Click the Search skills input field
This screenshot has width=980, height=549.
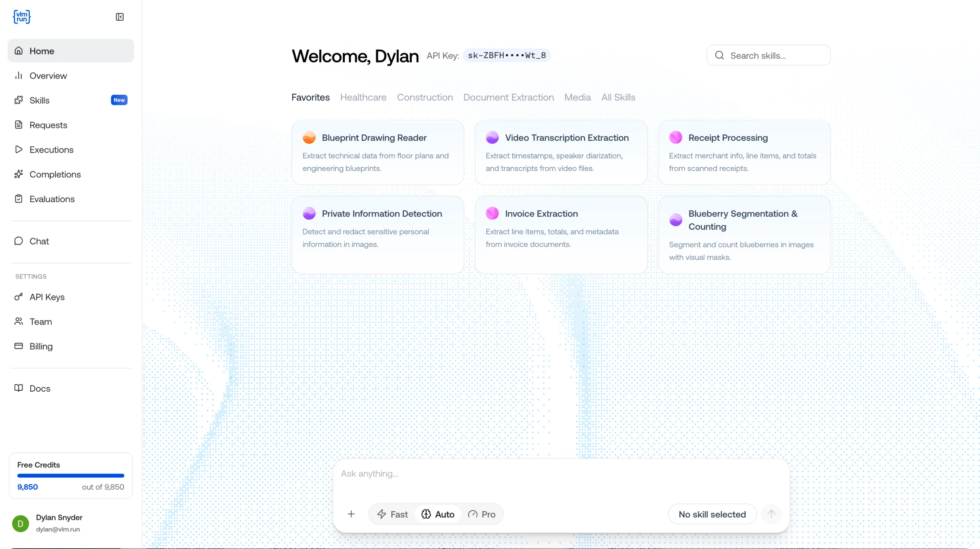pos(769,55)
